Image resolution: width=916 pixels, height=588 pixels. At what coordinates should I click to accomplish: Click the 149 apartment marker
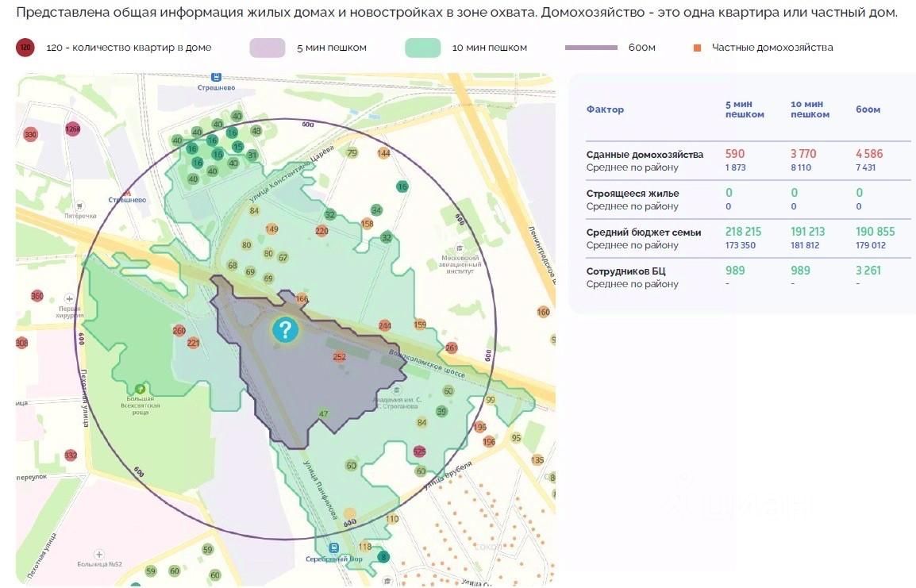(x=271, y=229)
